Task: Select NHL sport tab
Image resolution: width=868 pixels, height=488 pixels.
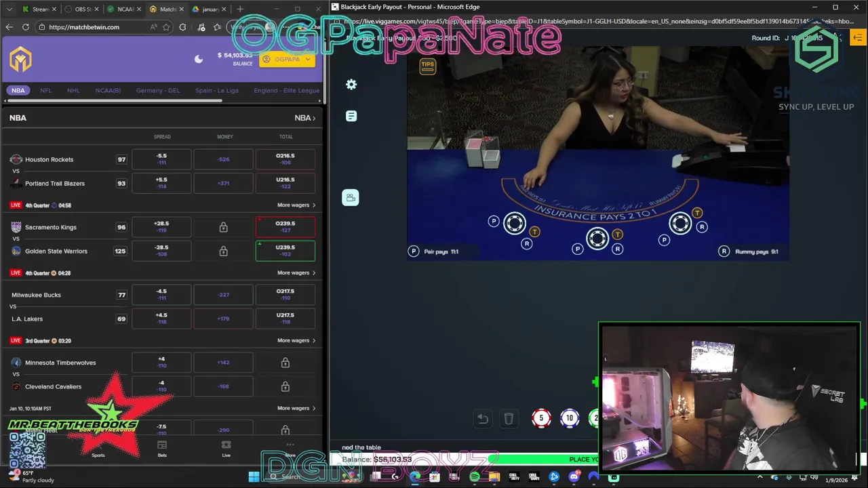Action: (x=73, y=90)
